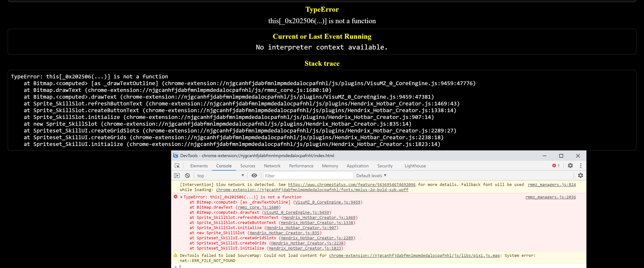Click the red error count badge
The width and height of the screenshot is (644, 268).
[x=556, y=166]
